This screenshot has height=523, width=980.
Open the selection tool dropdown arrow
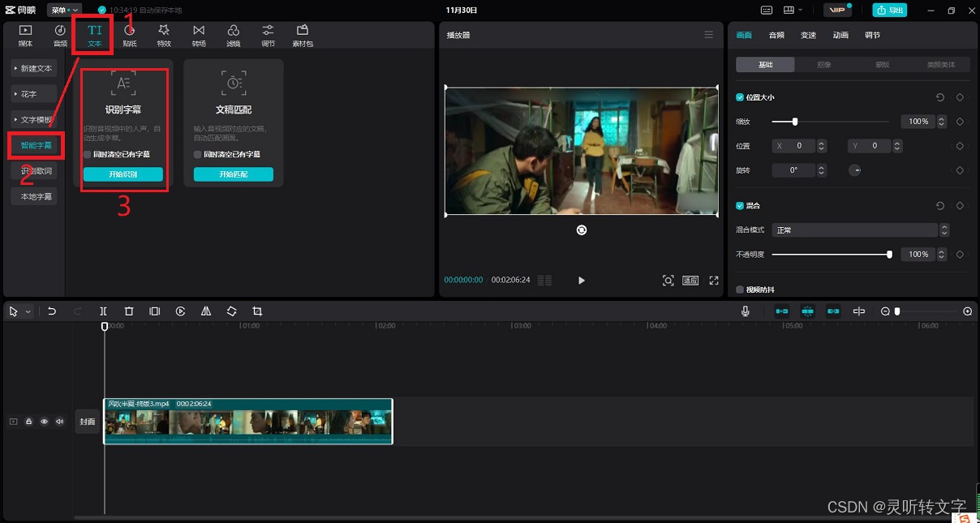[x=28, y=311]
